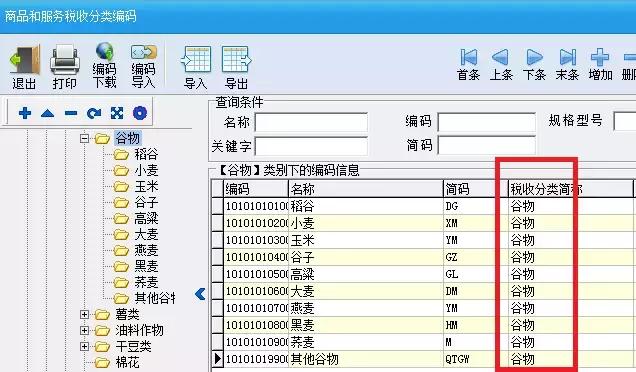This screenshot has width=636, height=372.
Task: Select 干豆类 folder in the tree
Action: [x=133, y=346]
